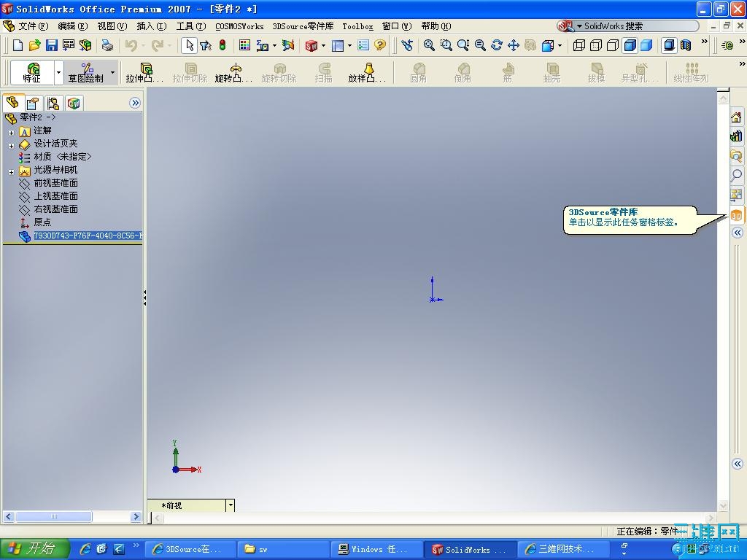This screenshot has width=747, height=560.
Task: Open the *前视 view selector dropdown
Action: click(x=231, y=505)
